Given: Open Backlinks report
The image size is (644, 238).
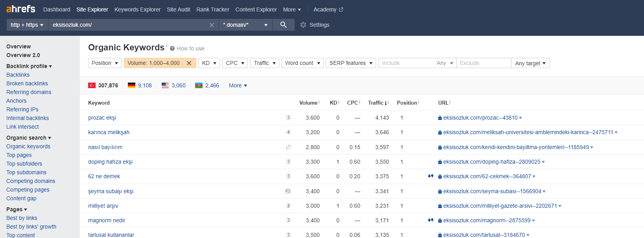Looking at the screenshot, I should (x=18, y=75).
